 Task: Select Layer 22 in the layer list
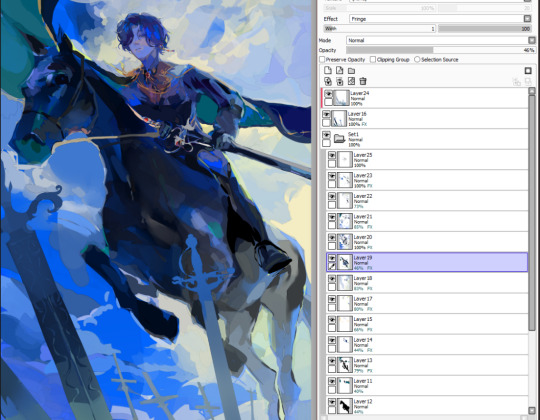(x=427, y=201)
